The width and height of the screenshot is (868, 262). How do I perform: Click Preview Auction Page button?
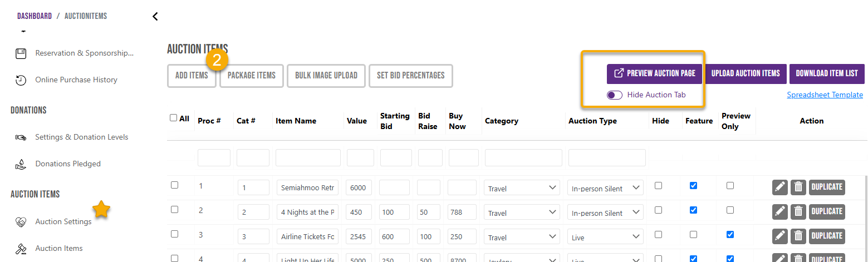[655, 73]
